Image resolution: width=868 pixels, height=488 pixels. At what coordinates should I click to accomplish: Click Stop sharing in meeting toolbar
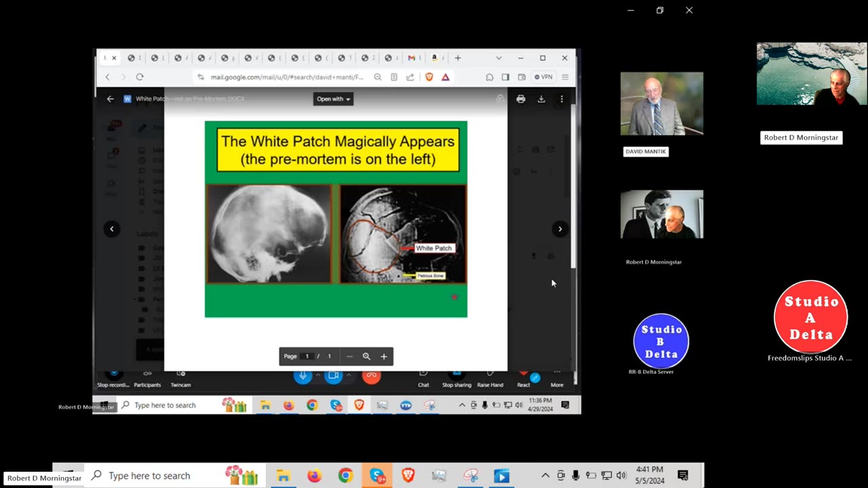tap(456, 378)
